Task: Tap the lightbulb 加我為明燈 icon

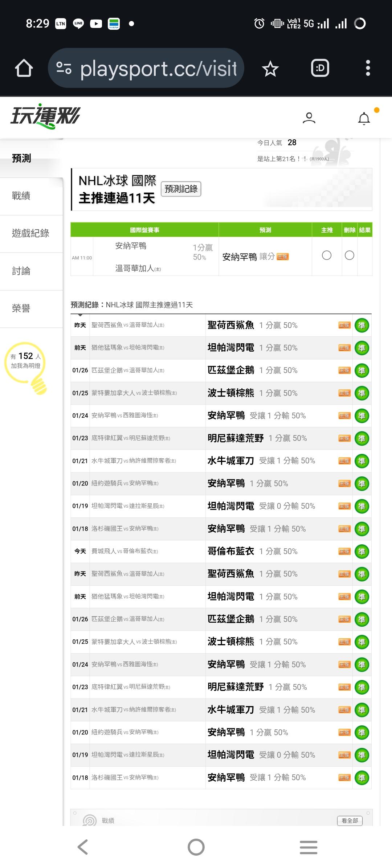Action: click(26, 367)
